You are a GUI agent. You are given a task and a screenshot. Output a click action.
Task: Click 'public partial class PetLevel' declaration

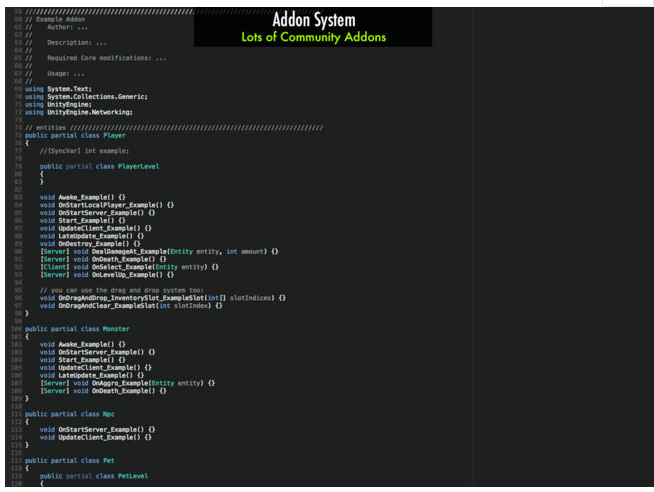[94, 476]
